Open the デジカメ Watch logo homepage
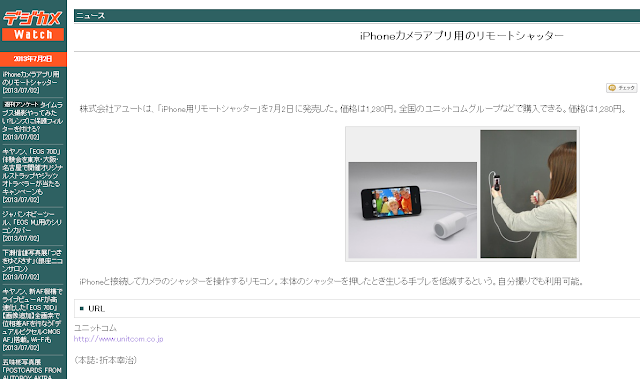 coord(33,26)
